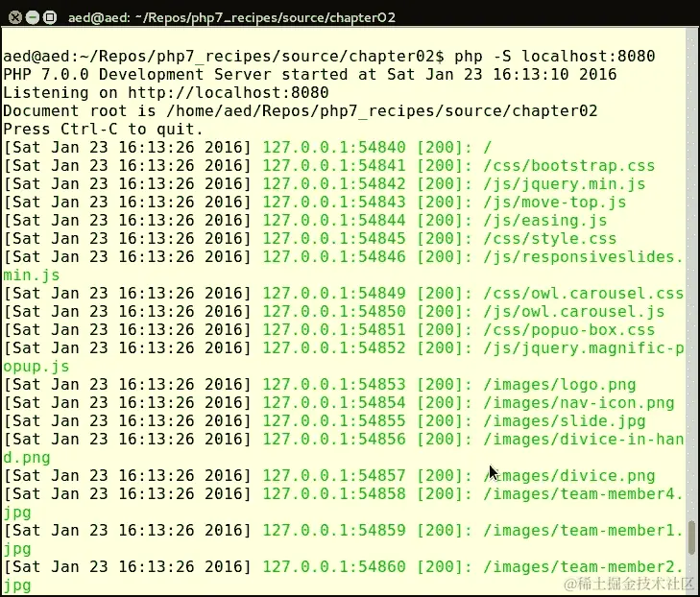
Task: Click the path '/images/team-member4.'
Action: tap(584, 494)
